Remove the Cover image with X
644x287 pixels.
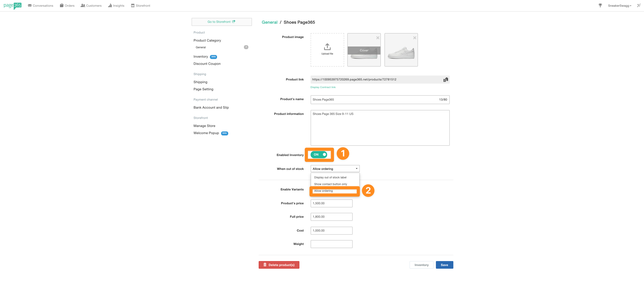pyautogui.click(x=377, y=38)
